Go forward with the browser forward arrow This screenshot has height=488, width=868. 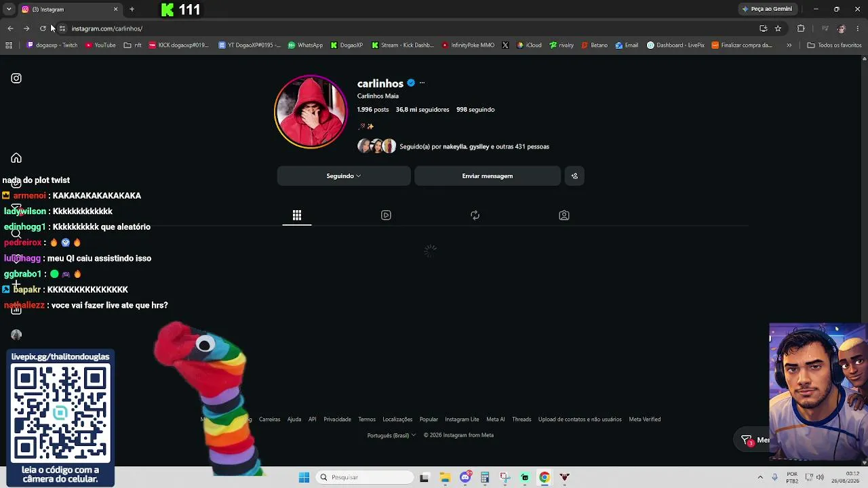(x=26, y=28)
